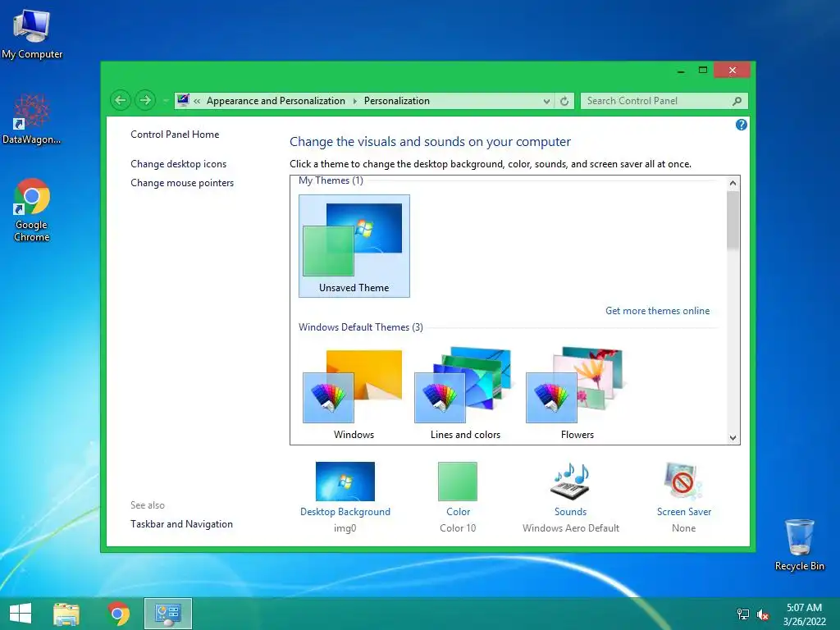This screenshot has height=630, width=840.
Task: Select the DataWagon desktop shortcut
Action: 32,119
